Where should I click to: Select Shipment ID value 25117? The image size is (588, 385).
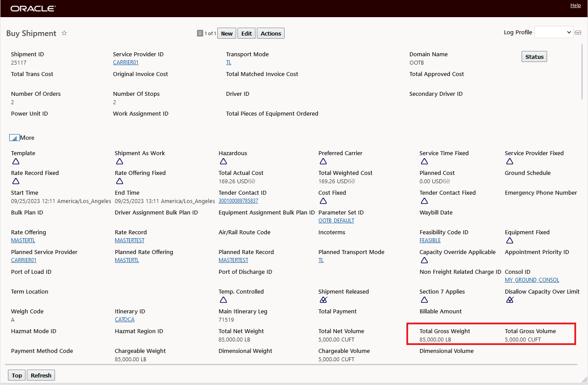pyautogui.click(x=18, y=62)
